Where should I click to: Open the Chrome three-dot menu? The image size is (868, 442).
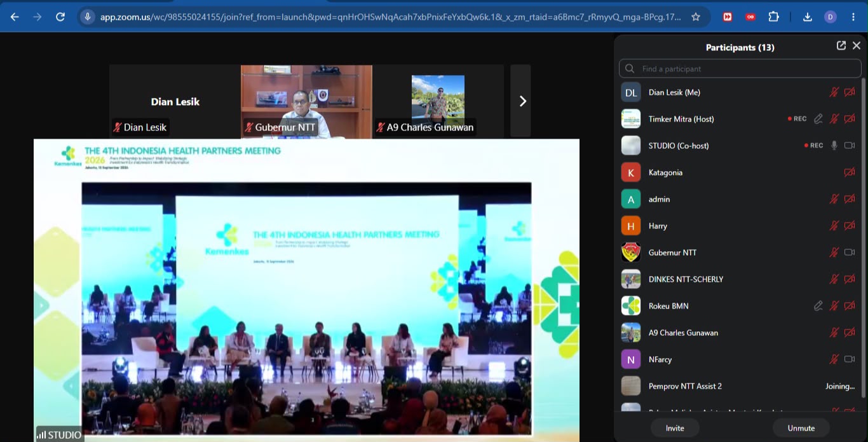(853, 17)
